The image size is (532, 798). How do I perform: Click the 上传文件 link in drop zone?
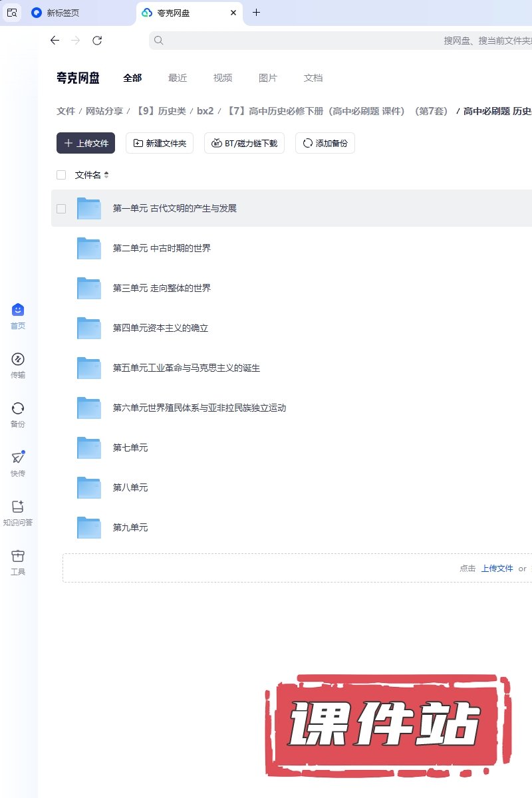pyautogui.click(x=497, y=569)
